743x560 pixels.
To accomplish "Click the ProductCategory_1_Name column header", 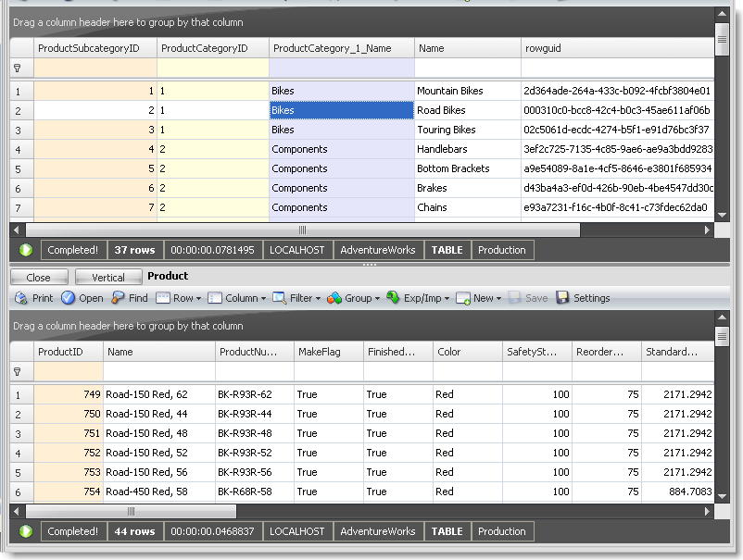I will click(342, 48).
